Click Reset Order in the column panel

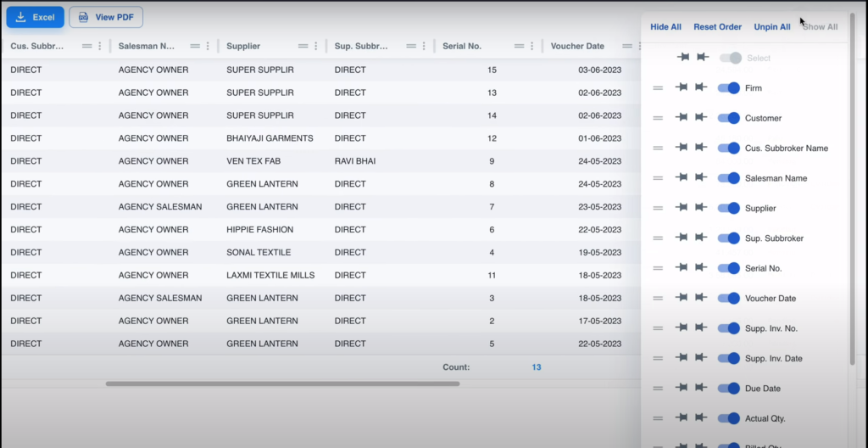tap(717, 27)
